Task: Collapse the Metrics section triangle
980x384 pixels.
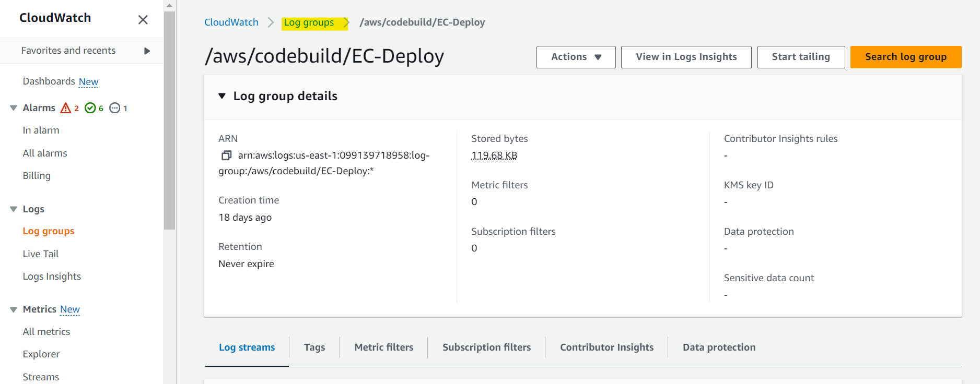Action: (14, 309)
